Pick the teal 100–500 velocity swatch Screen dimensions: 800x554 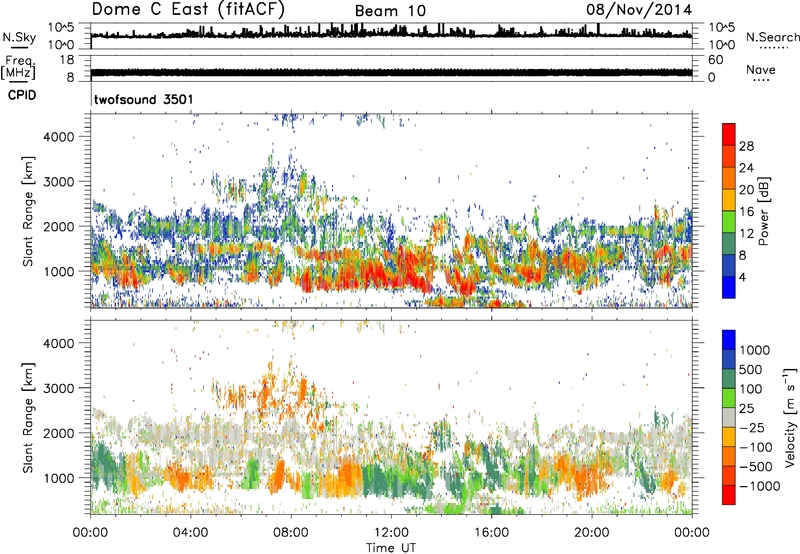(x=729, y=379)
